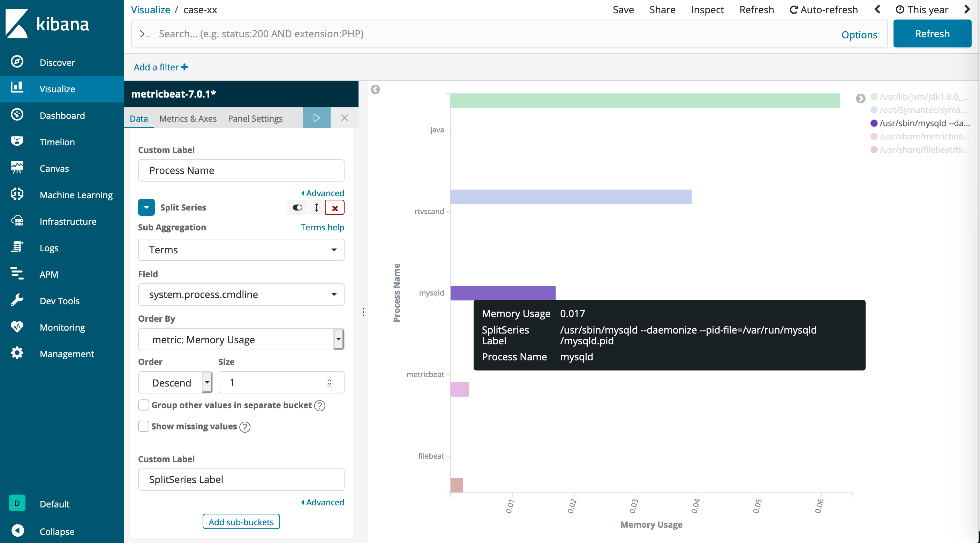Open Dev Tools wrench icon

(x=17, y=300)
